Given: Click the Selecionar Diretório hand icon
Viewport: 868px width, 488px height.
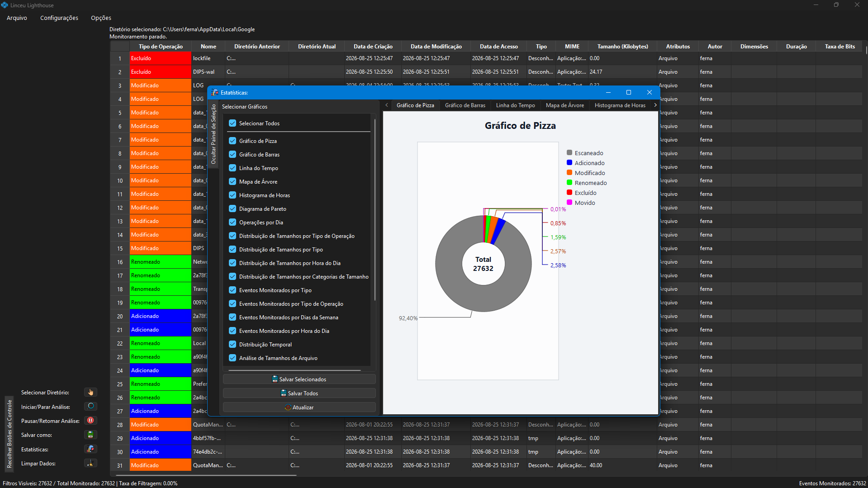Looking at the screenshot, I should click(x=90, y=392).
